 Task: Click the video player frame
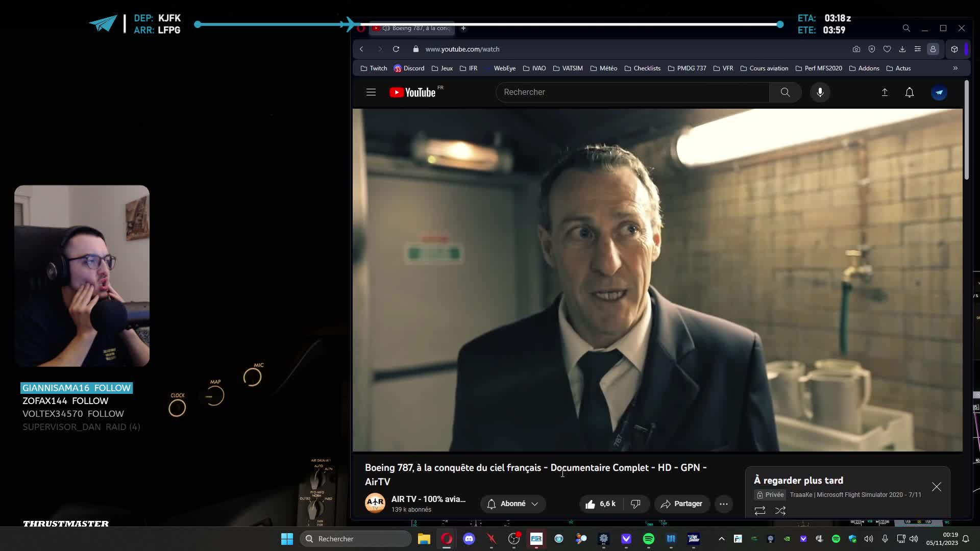657,280
